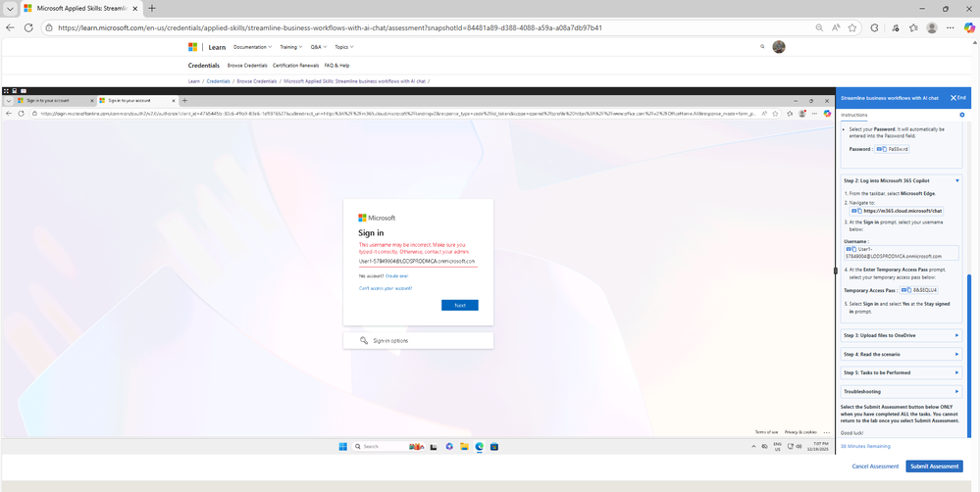
Task: Open Privacy & cookies link
Action: pyautogui.click(x=800, y=432)
